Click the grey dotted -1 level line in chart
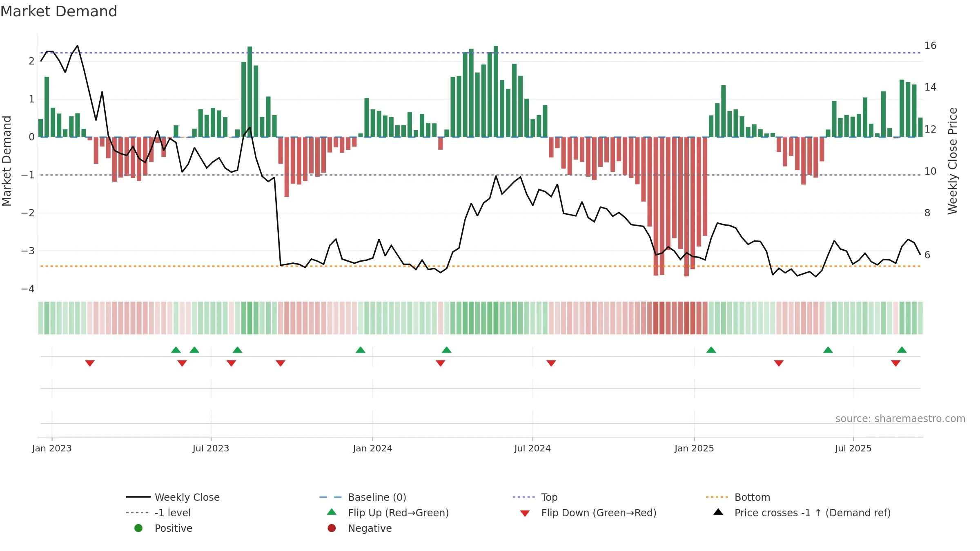The height and width of the screenshot is (551, 980). (480, 175)
